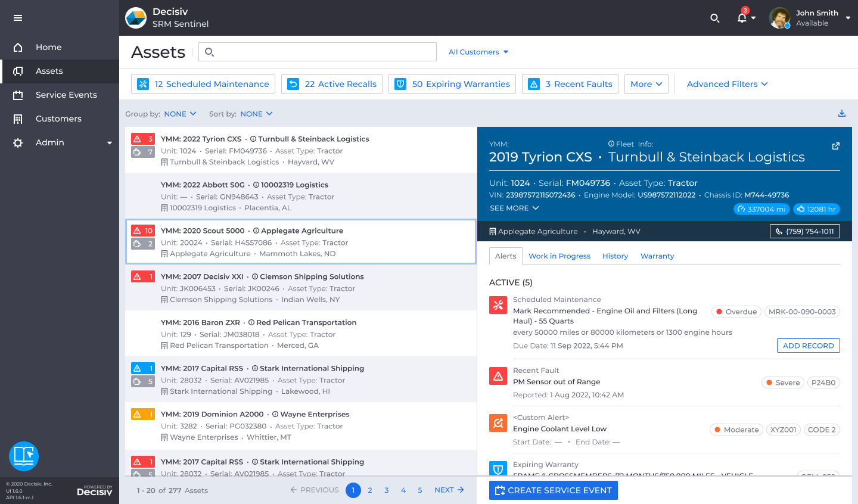Open the More filters dropdown
This screenshot has width=858, height=504.
(x=646, y=84)
